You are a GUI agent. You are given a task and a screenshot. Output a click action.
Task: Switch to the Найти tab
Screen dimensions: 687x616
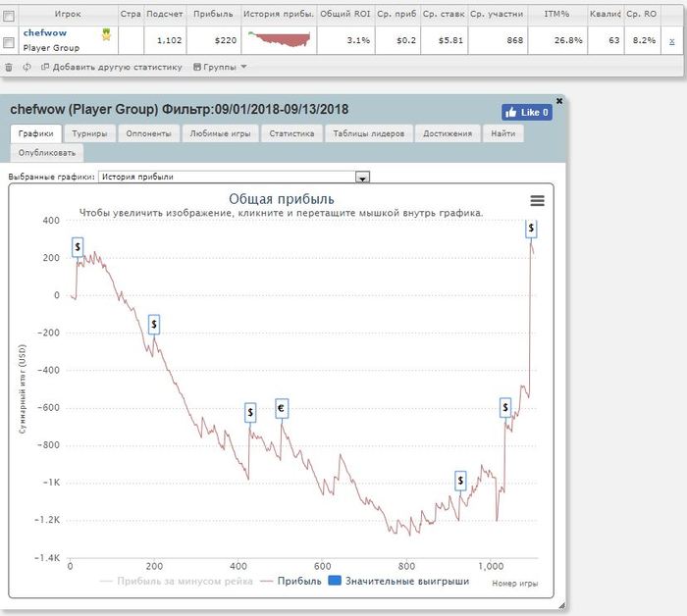click(x=502, y=133)
